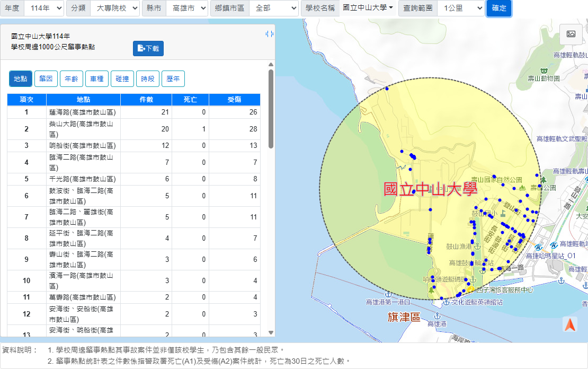Switch to the 肇因 tab
The width and height of the screenshot is (588, 369).
point(46,78)
